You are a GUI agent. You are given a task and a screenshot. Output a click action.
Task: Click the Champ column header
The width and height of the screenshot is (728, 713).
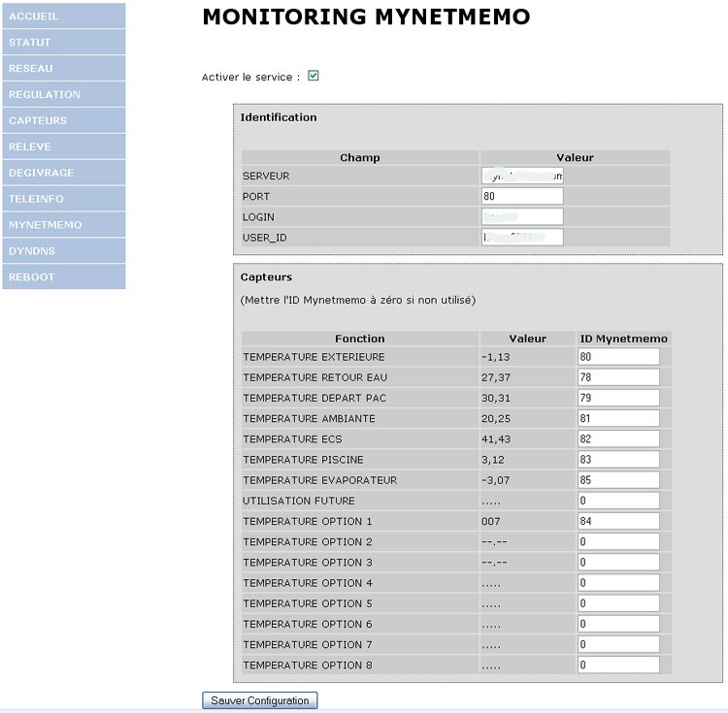click(360, 158)
